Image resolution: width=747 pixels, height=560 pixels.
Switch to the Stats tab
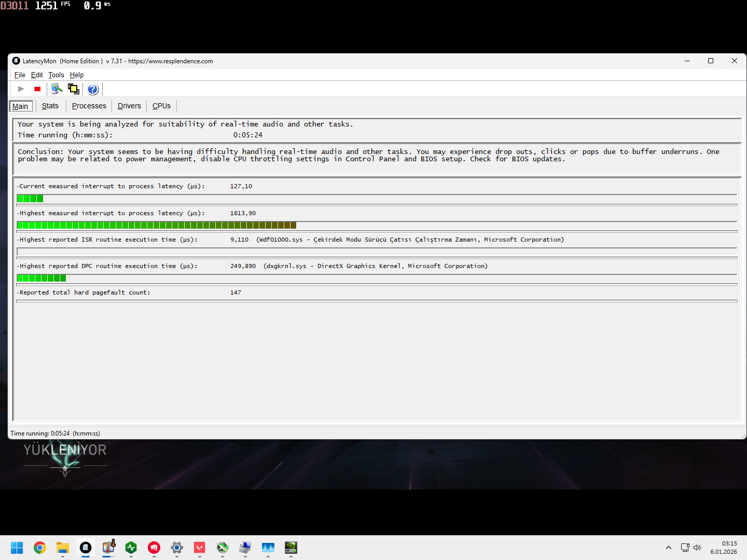[50, 106]
